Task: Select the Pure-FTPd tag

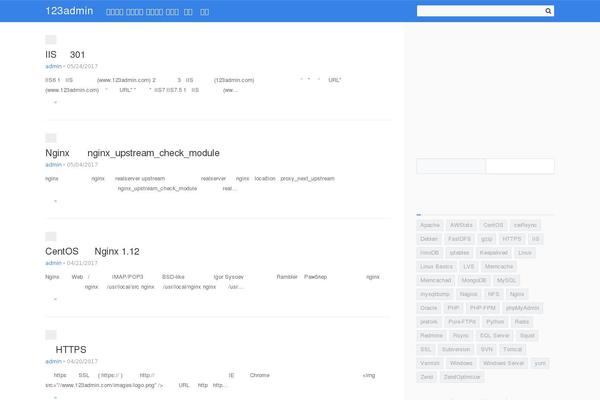Action: coord(462,322)
